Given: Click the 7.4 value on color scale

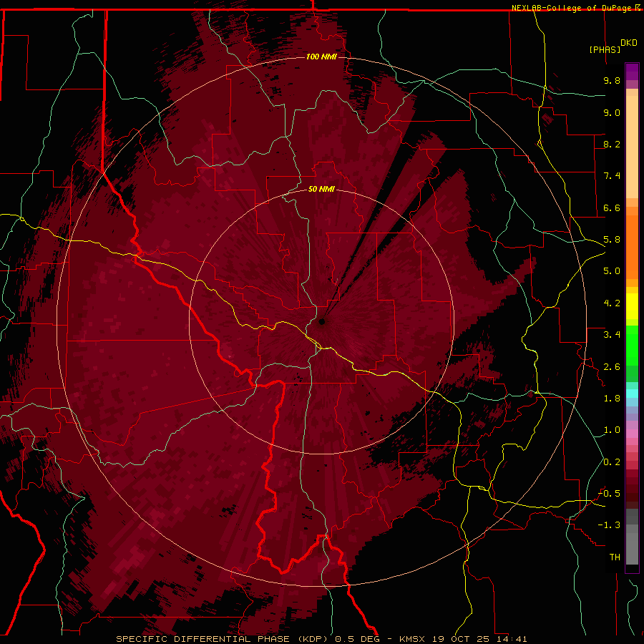Looking at the screenshot, I should click(612, 176).
